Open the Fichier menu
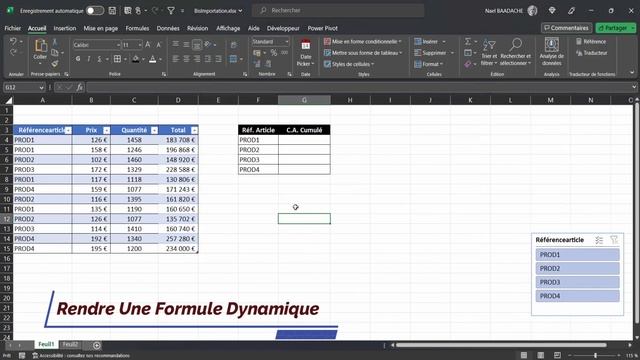The height and width of the screenshot is (360, 640). (13, 28)
